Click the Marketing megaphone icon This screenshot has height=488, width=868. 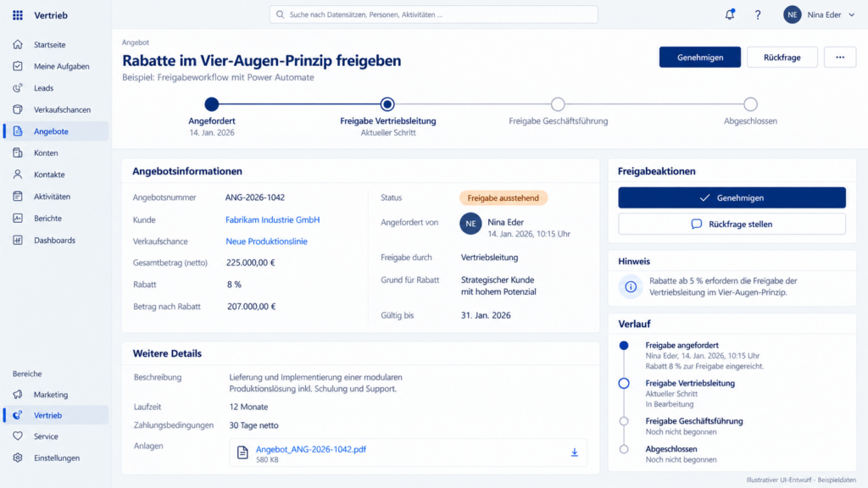[x=18, y=395]
